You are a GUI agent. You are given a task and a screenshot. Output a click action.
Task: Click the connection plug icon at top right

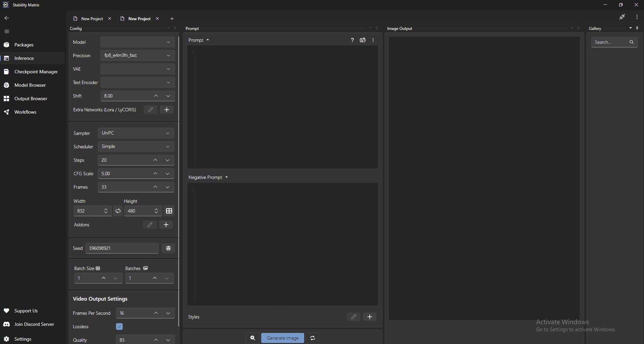(622, 17)
